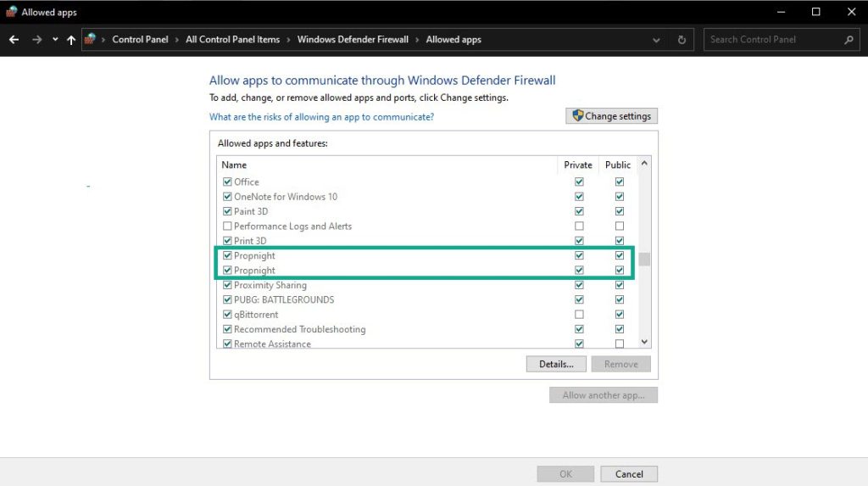Click the OK button
Viewport: 868px width, 486px height.
coord(565,474)
